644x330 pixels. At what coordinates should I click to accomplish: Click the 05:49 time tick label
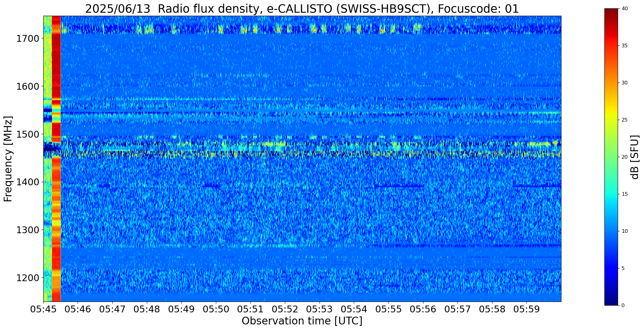pyautogui.click(x=181, y=309)
